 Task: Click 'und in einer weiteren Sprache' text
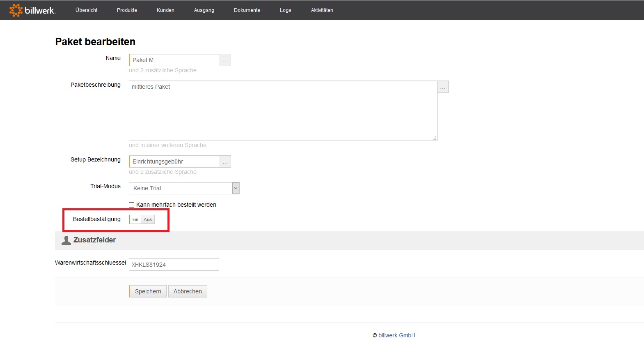(x=167, y=145)
